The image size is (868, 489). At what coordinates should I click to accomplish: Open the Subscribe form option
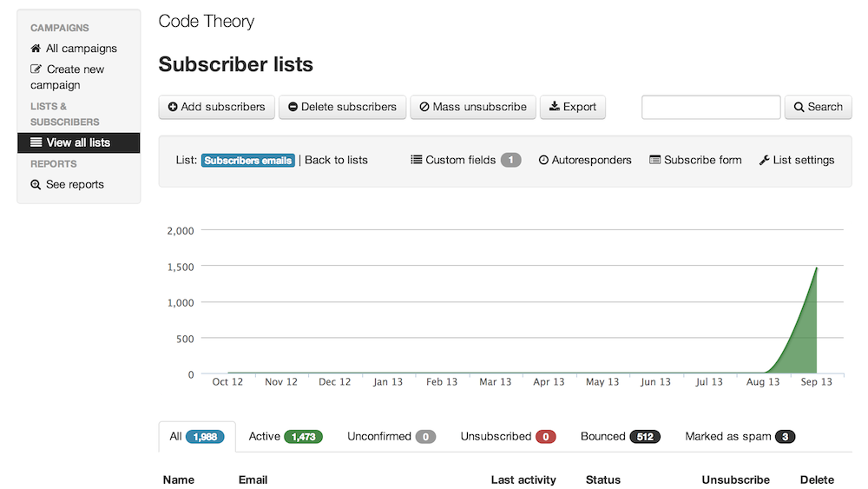tap(695, 160)
